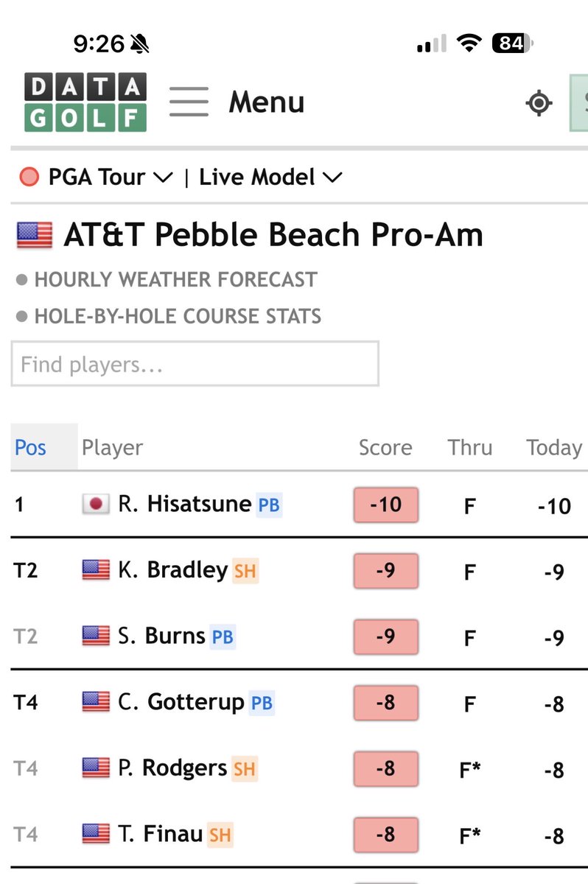Viewport: 588px width, 884px height.
Task: Tap the tournament US flag icon
Action: pos(35,236)
